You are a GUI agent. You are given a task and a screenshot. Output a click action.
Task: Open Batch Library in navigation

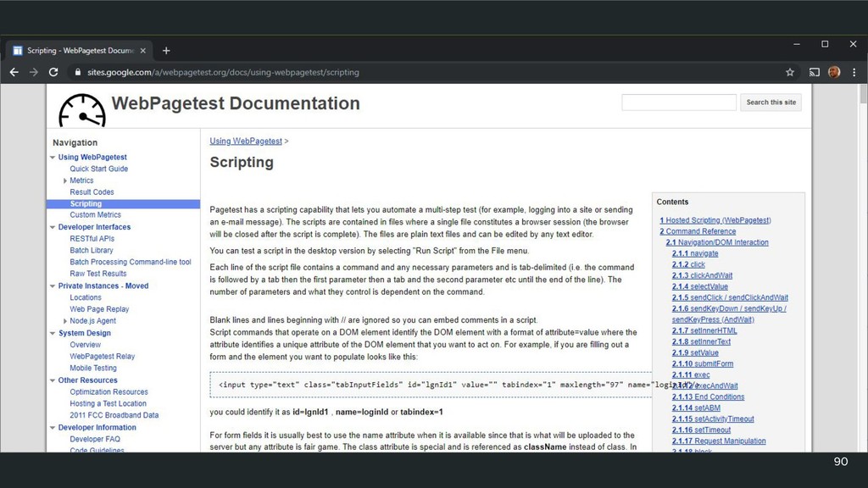[x=92, y=250]
